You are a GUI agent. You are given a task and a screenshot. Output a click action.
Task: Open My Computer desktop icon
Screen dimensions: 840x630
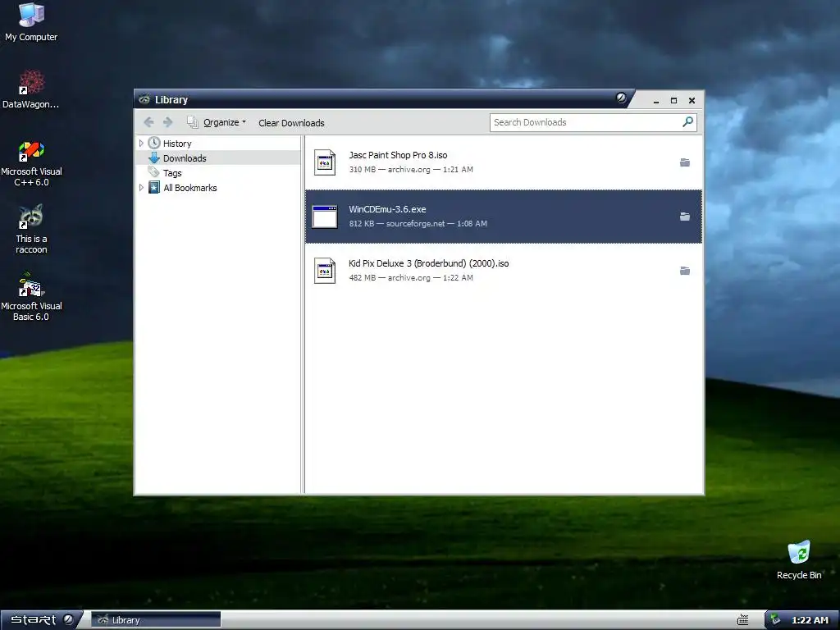tap(31, 22)
